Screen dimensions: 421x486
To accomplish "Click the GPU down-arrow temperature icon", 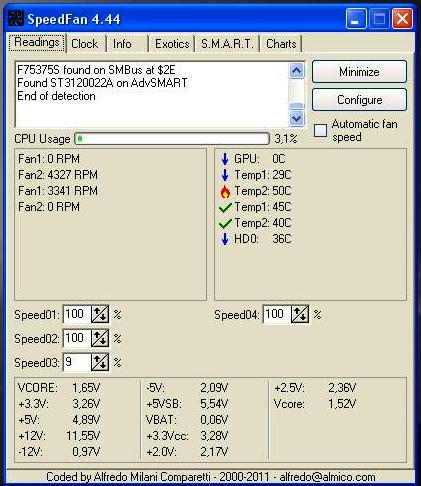I will point(225,159).
